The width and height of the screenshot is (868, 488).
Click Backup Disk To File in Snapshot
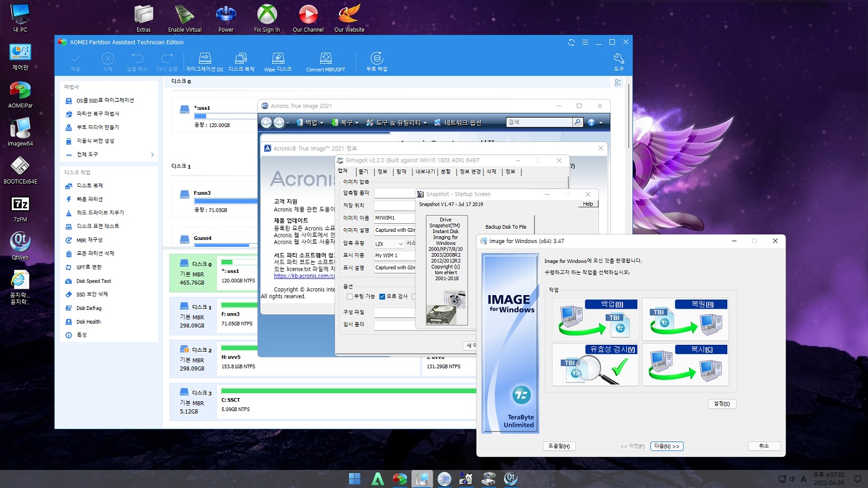[x=506, y=227]
